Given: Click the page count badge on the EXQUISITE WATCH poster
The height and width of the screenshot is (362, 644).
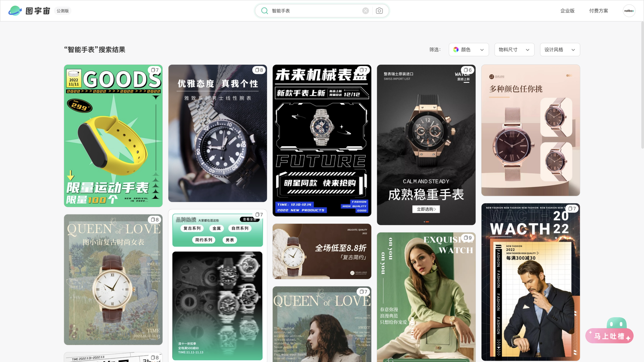Looking at the screenshot, I should 468,238.
